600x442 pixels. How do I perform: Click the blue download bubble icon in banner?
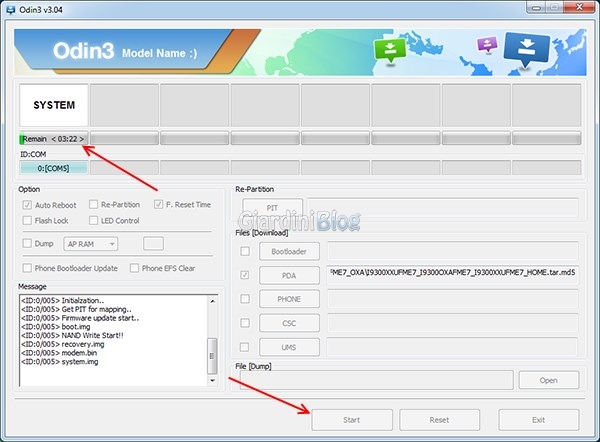[527, 50]
